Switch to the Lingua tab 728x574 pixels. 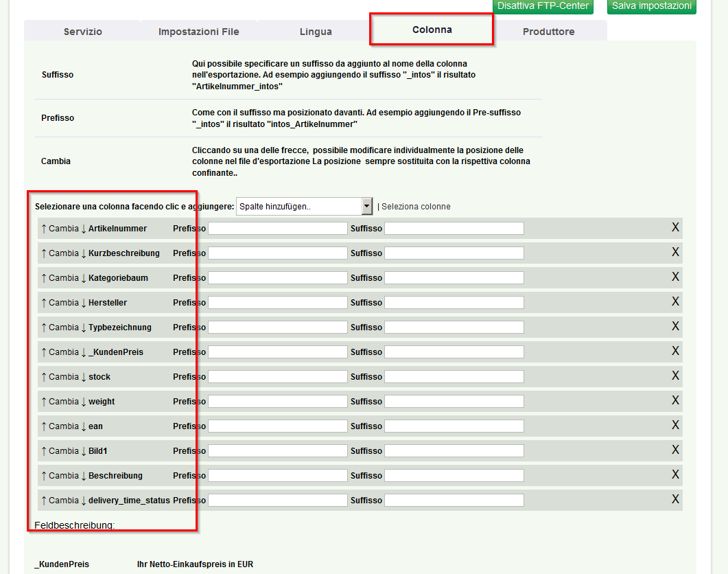[x=316, y=32]
